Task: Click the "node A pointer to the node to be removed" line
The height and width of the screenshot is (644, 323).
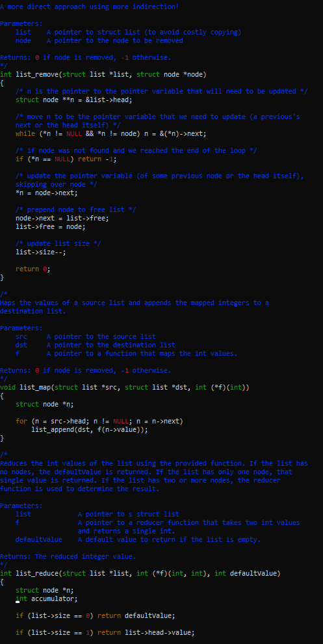Action: point(99,41)
